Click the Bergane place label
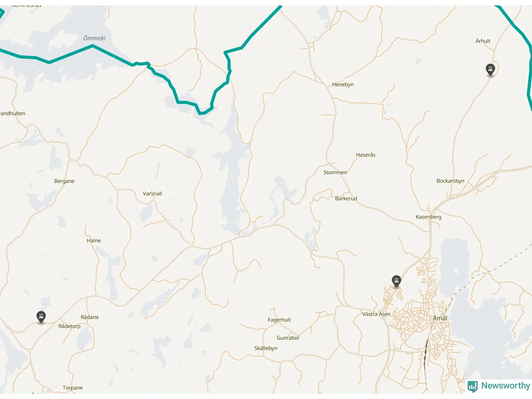Image resolution: width=532 pixels, height=399 pixels. coord(64,181)
